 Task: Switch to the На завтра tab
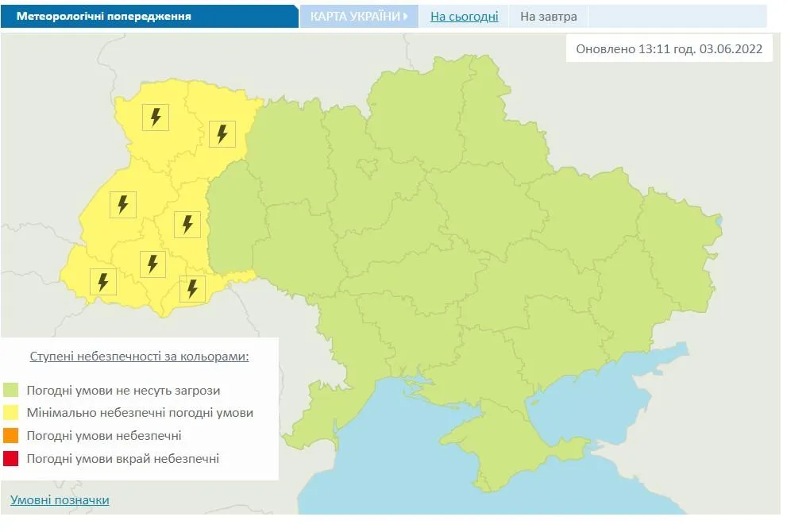point(550,15)
